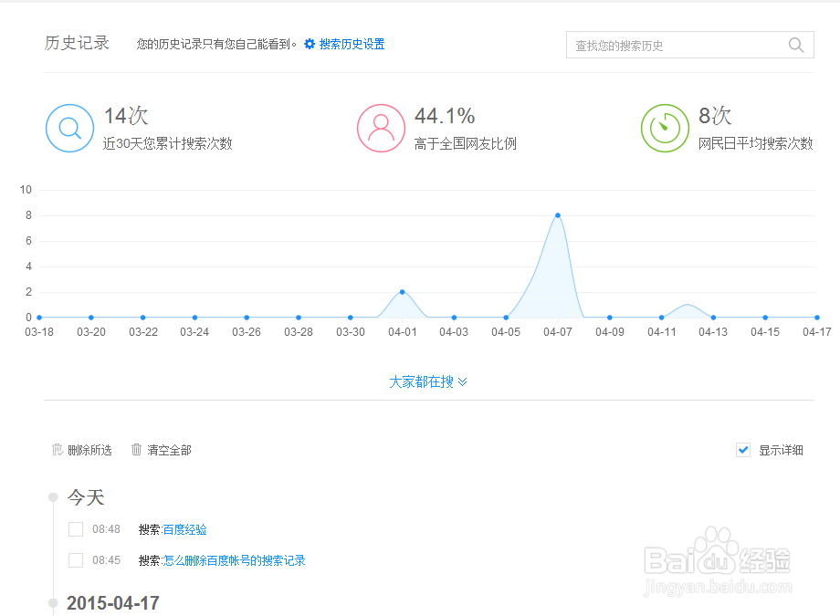
Task: Open the 百度经验 search link
Action: [184, 529]
